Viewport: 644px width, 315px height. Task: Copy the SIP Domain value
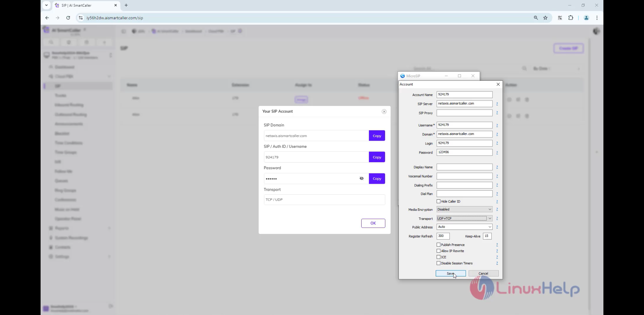pos(377,136)
